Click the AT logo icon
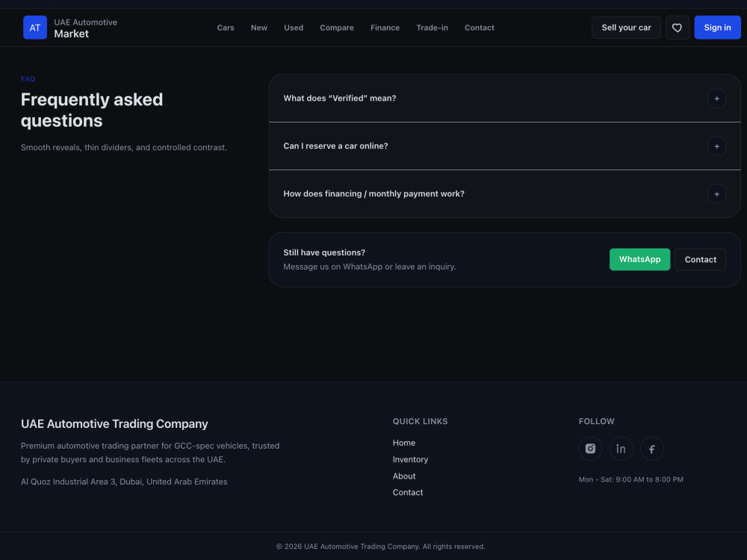 (x=35, y=28)
